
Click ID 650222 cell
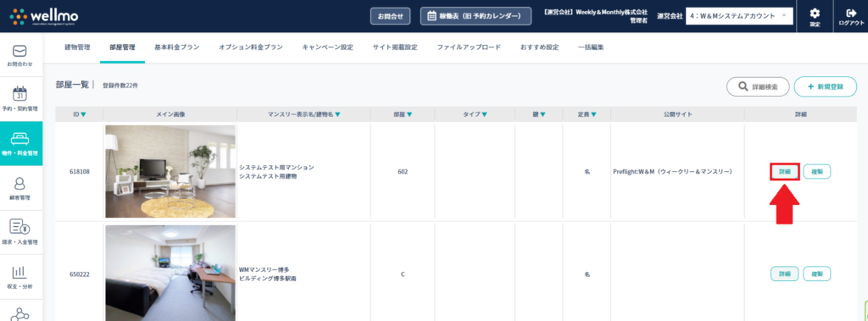tap(79, 274)
